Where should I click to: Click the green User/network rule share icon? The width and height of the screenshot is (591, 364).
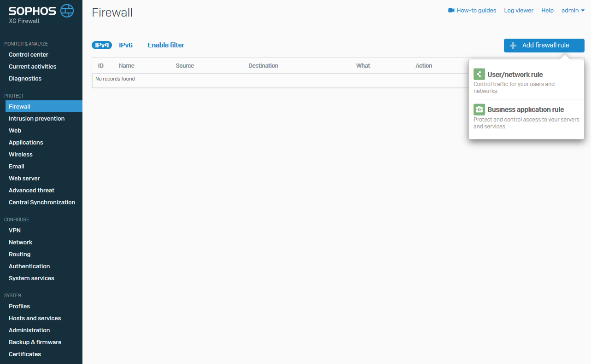point(479,74)
